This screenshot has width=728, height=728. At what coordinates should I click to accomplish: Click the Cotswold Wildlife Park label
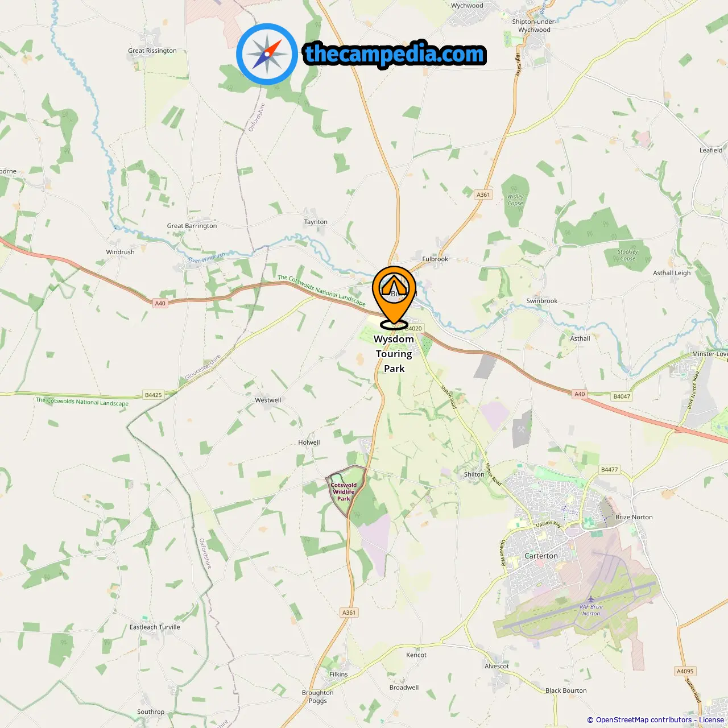click(344, 492)
